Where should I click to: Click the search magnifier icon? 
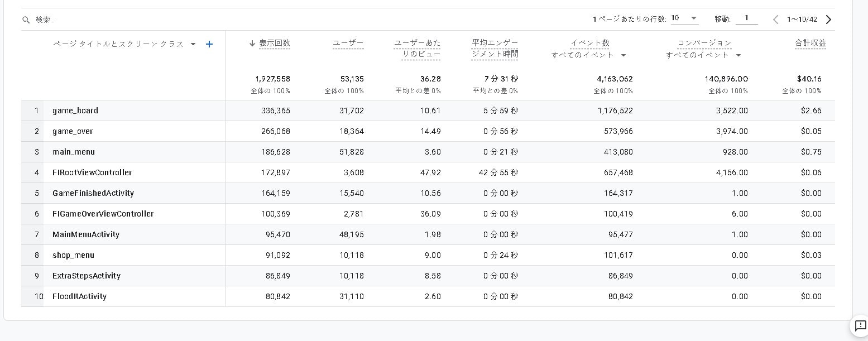coord(26,20)
